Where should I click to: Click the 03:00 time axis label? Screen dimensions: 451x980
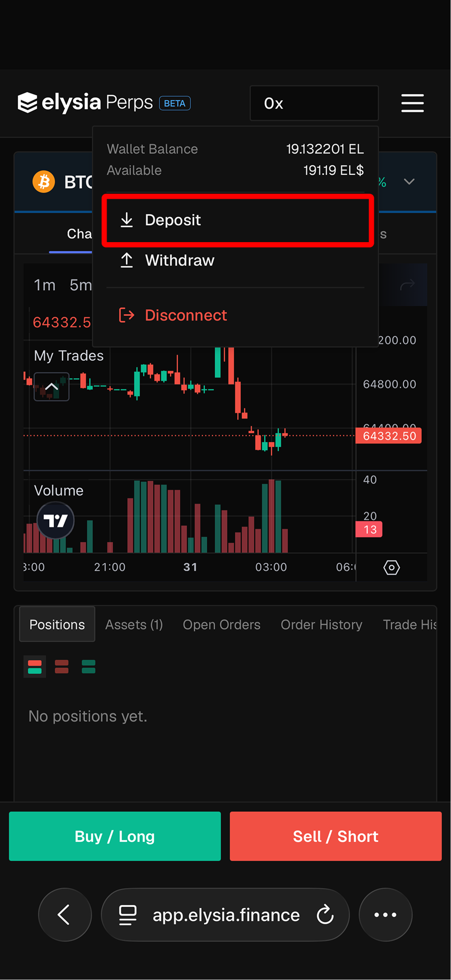(271, 567)
